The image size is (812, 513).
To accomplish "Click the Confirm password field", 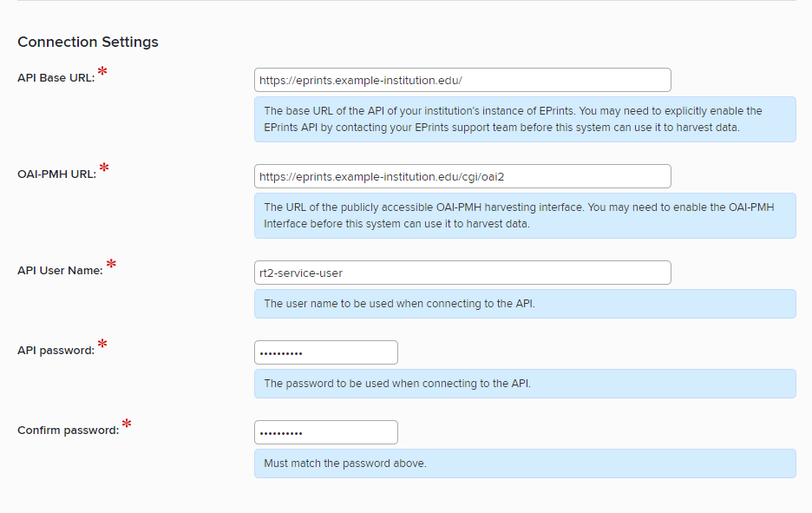I will pyautogui.click(x=325, y=432).
